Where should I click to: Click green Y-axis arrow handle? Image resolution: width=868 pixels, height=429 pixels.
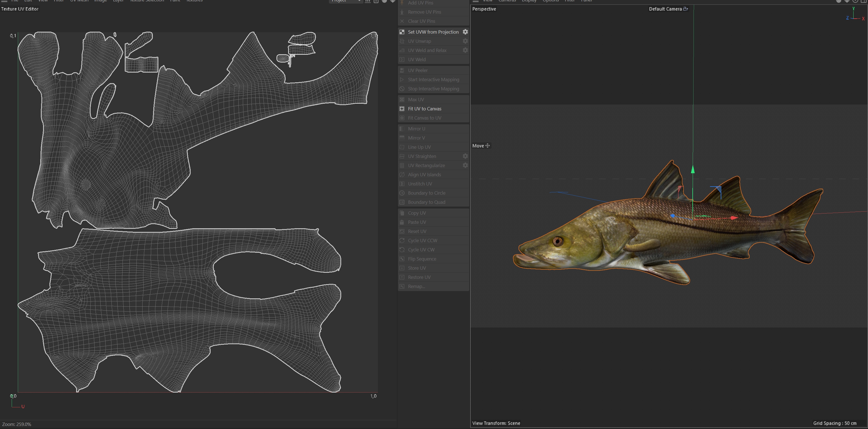coord(693,169)
